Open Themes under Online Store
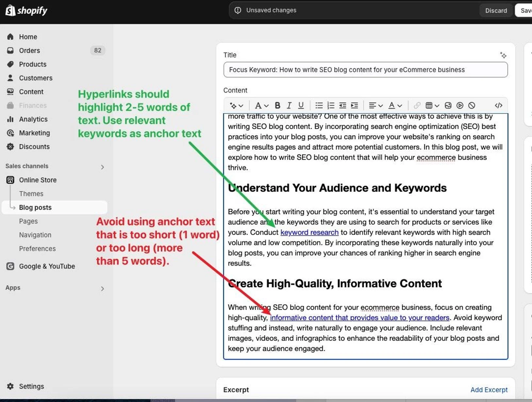The height and width of the screenshot is (402, 532). (31, 194)
